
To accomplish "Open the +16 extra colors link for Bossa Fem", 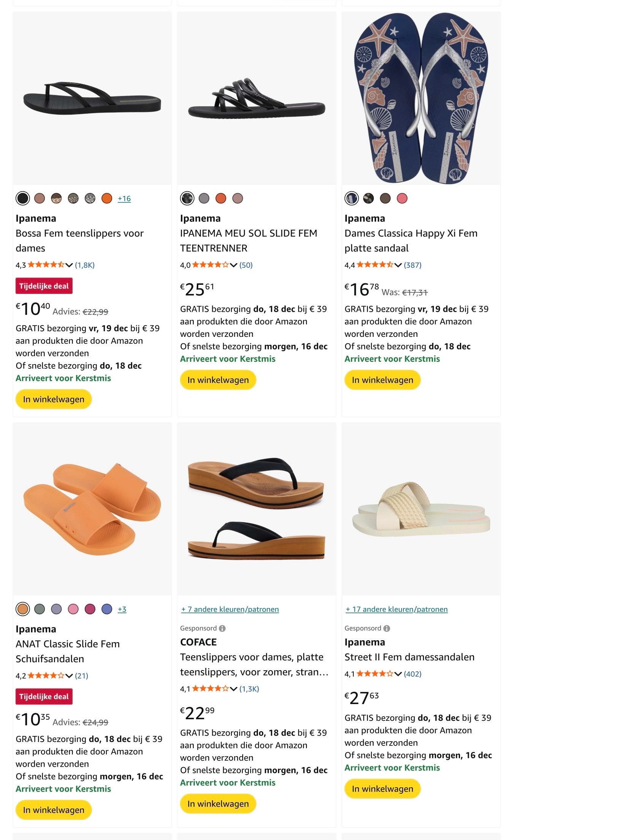I will pyautogui.click(x=124, y=198).
